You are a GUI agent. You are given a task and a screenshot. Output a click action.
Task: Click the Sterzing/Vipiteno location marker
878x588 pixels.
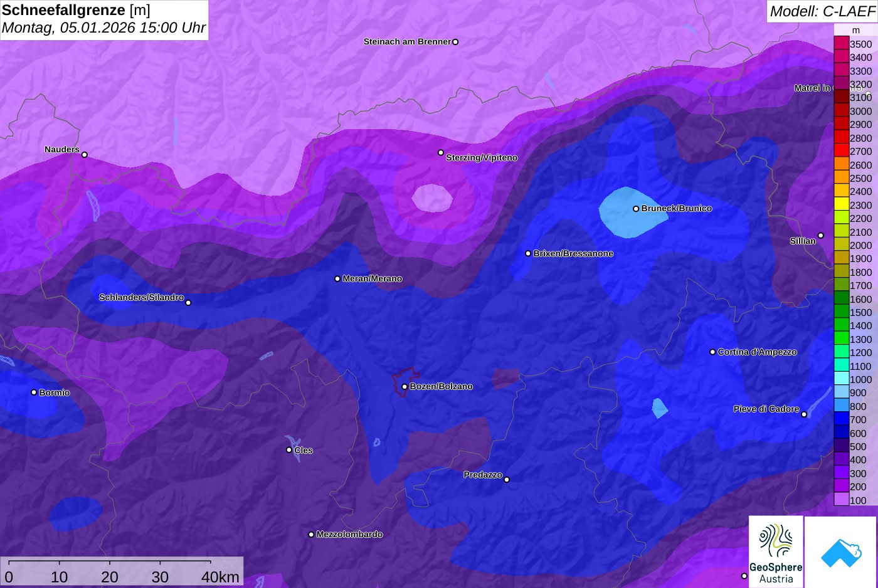click(x=441, y=152)
